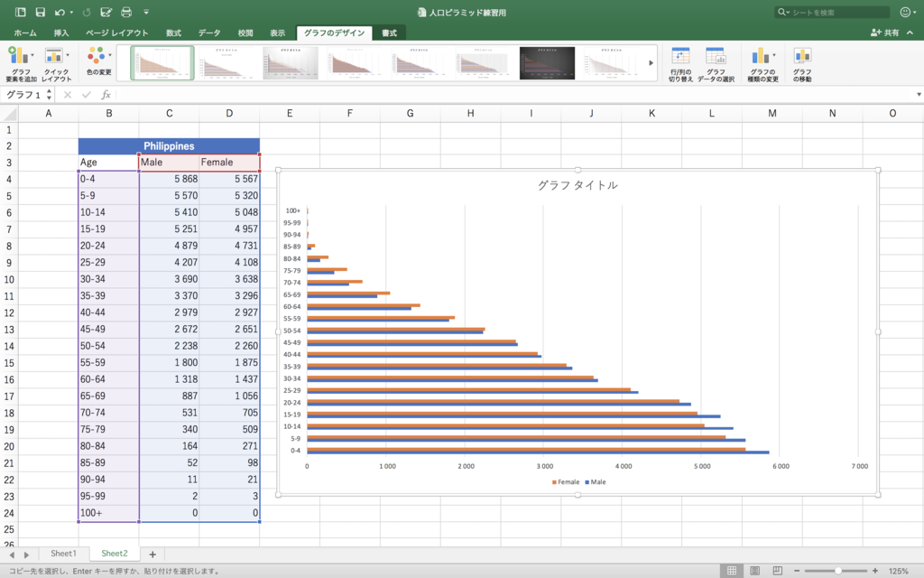924x578 pixels.
Task: Click the formula bar cancel X icon
Action: tap(67, 95)
